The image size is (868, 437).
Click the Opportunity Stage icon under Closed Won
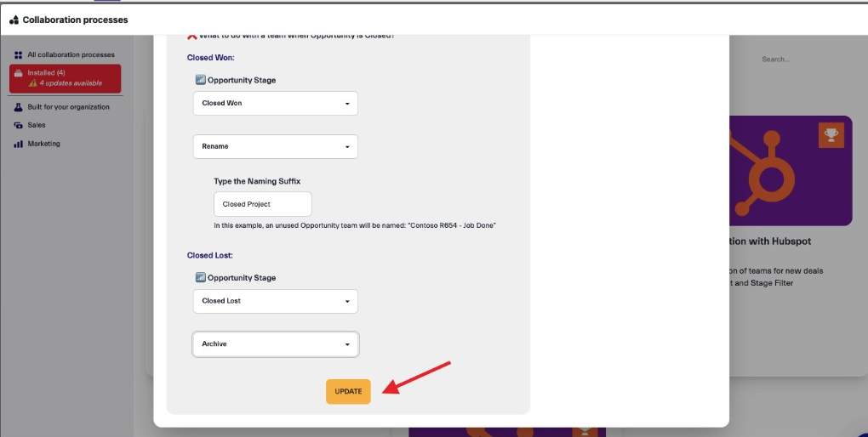tap(200, 80)
